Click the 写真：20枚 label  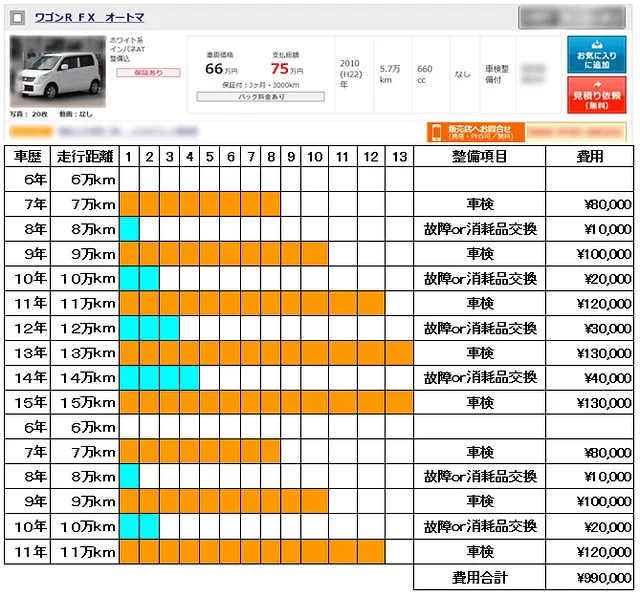(29, 114)
